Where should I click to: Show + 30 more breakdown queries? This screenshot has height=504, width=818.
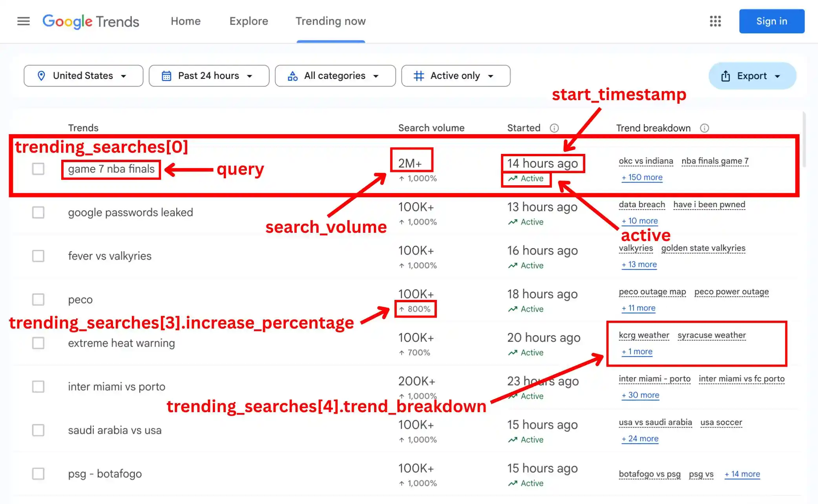pyautogui.click(x=641, y=395)
